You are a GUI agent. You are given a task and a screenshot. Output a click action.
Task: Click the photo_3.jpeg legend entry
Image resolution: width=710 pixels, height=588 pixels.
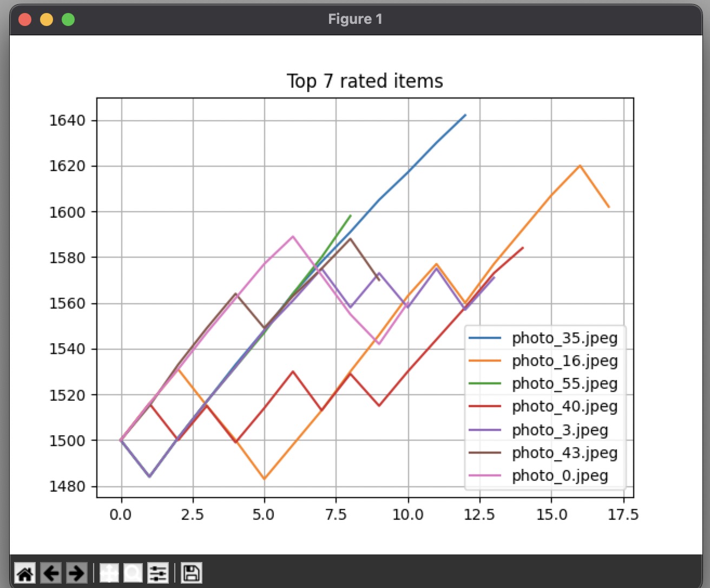click(x=538, y=430)
